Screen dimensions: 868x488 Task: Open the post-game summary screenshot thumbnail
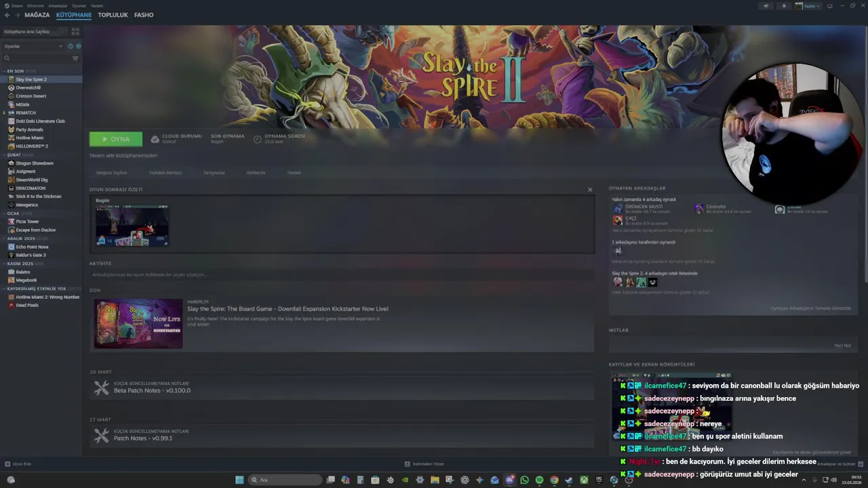point(132,226)
